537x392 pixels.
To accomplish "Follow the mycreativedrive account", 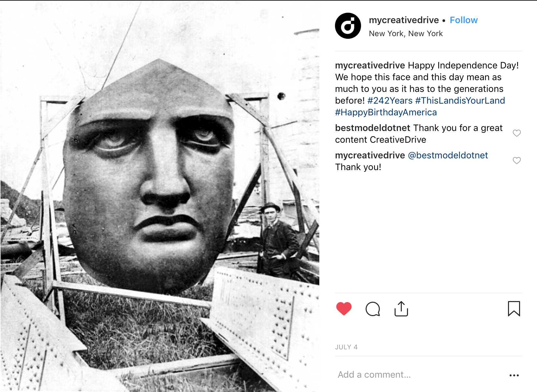I will (464, 20).
